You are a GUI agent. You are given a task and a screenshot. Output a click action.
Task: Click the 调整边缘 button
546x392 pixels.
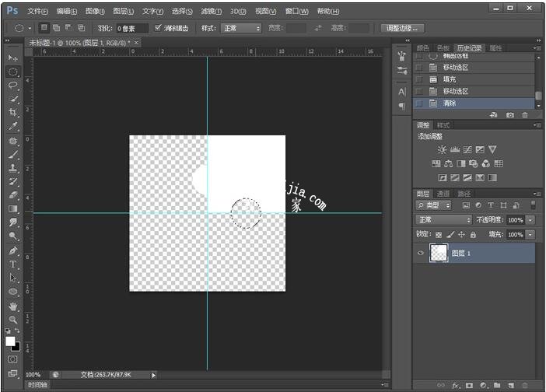pyautogui.click(x=402, y=28)
